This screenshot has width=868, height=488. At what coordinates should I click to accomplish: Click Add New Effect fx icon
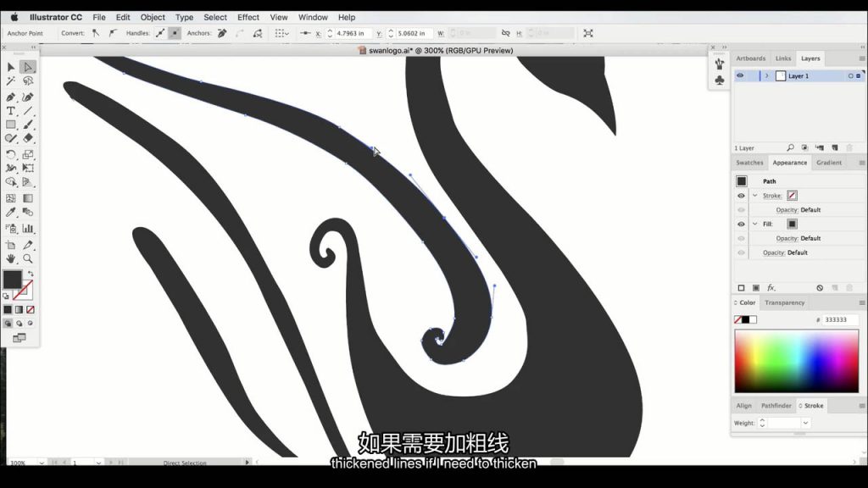[x=771, y=288]
